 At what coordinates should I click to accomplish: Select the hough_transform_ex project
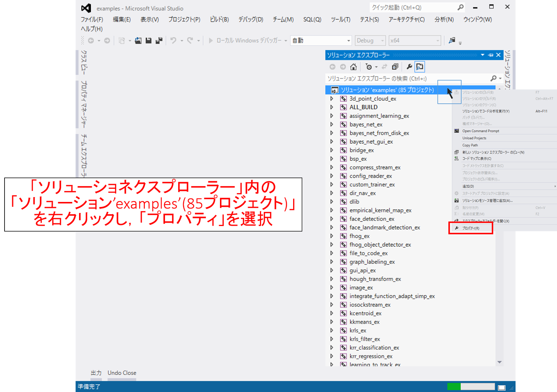click(375, 279)
